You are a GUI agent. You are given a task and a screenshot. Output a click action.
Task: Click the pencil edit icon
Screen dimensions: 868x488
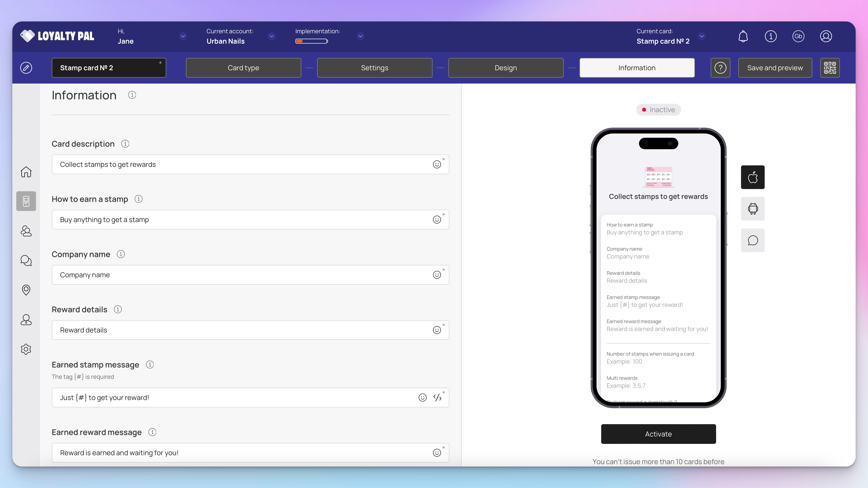point(26,68)
